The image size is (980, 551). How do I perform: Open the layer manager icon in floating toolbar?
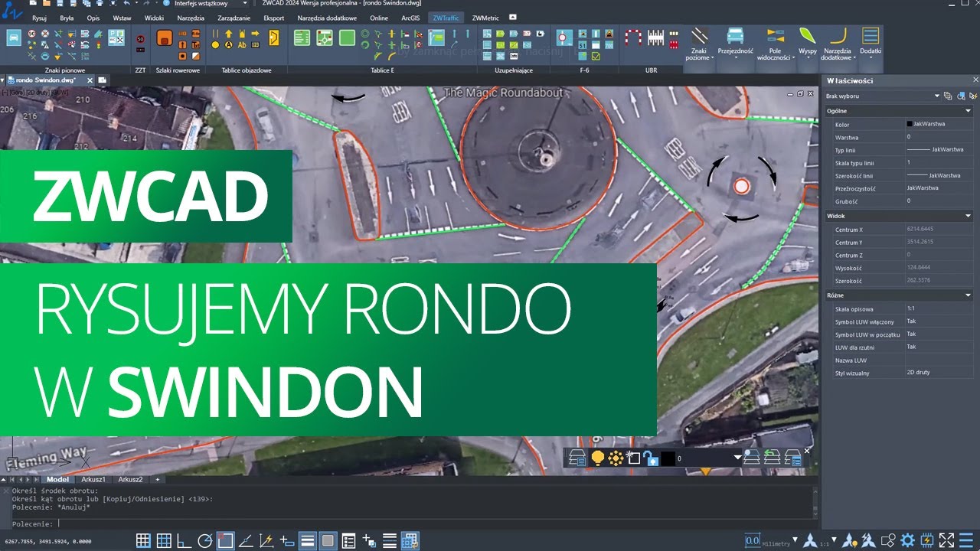click(577, 458)
